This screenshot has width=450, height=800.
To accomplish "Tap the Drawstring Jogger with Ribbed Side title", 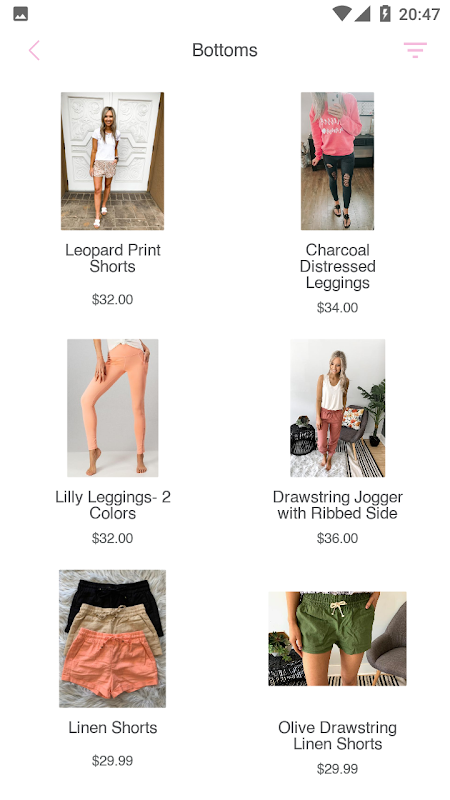I will 337,505.
